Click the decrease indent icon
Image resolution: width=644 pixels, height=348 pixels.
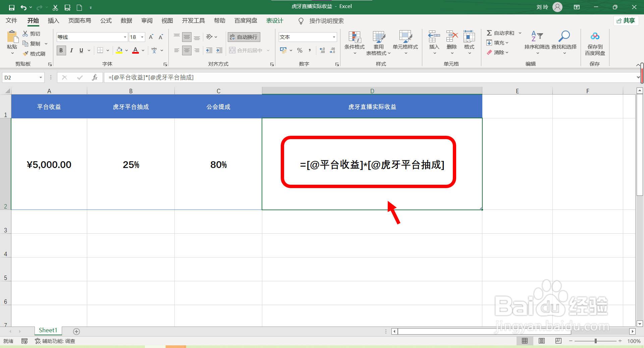click(209, 50)
